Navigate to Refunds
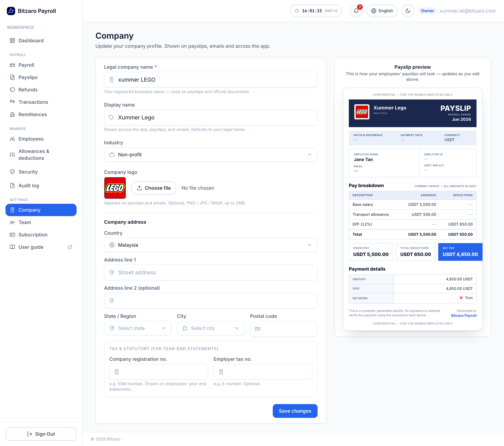The width and height of the screenshot is (504, 446). coord(41,90)
